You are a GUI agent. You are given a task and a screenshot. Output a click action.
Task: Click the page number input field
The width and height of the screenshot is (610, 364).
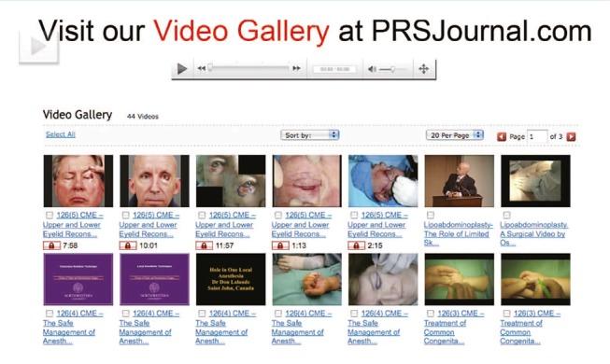click(537, 136)
